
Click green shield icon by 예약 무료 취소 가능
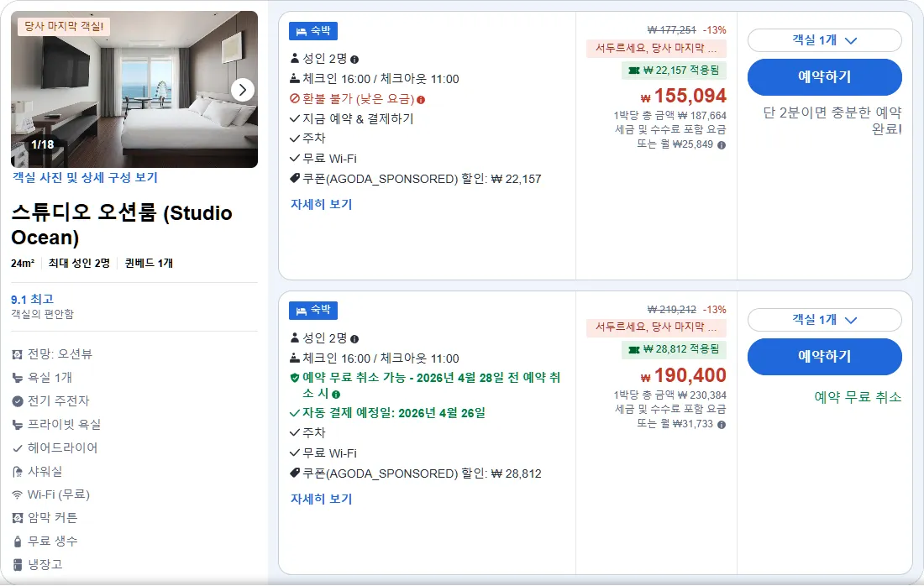(x=295, y=378)
